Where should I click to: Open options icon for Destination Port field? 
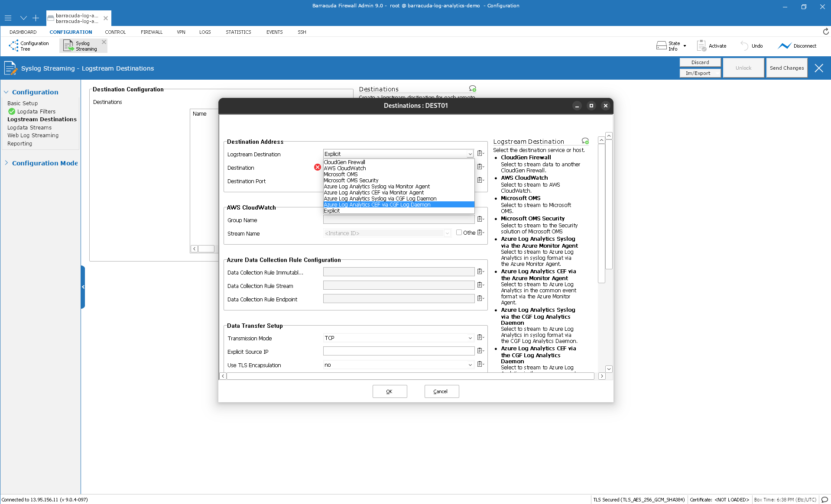tap(480, 180)
